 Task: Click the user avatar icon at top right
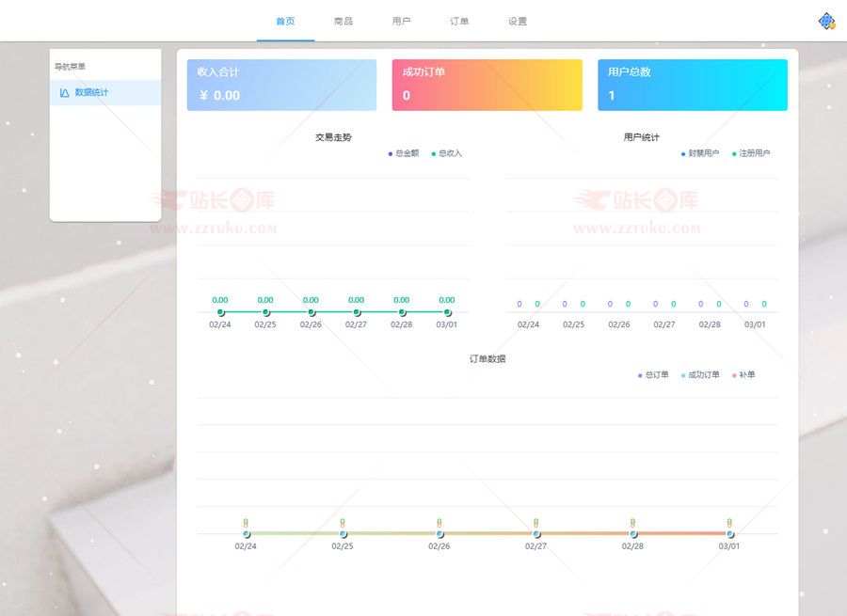[826, 21]
